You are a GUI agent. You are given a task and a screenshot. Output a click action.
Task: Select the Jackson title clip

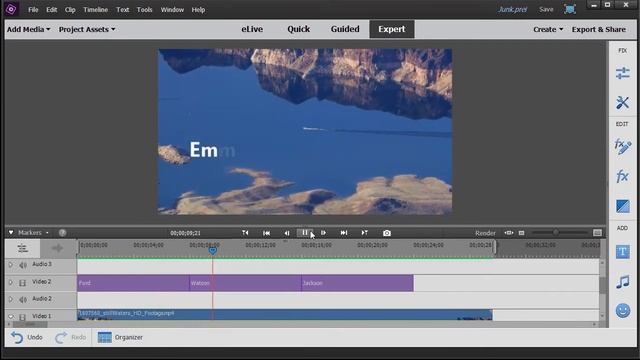[x=357, y=283]
